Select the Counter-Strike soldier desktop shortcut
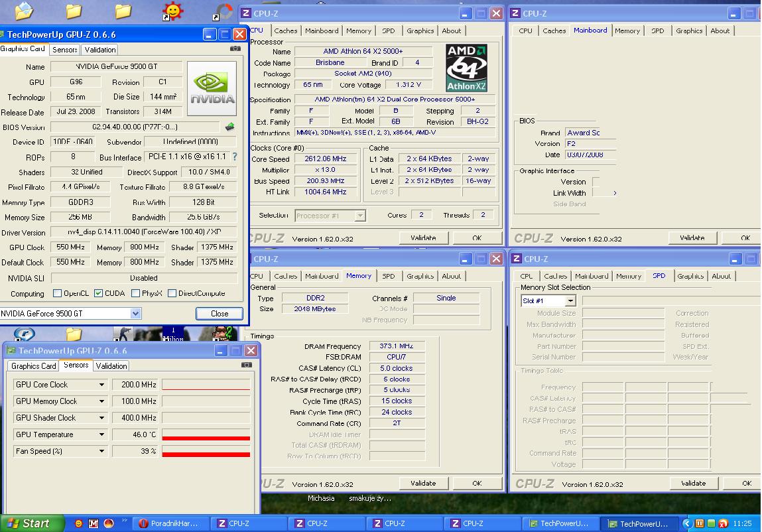The height and width of the screenshot is (532, 762). pyautogui.click(x=123, y=334)
